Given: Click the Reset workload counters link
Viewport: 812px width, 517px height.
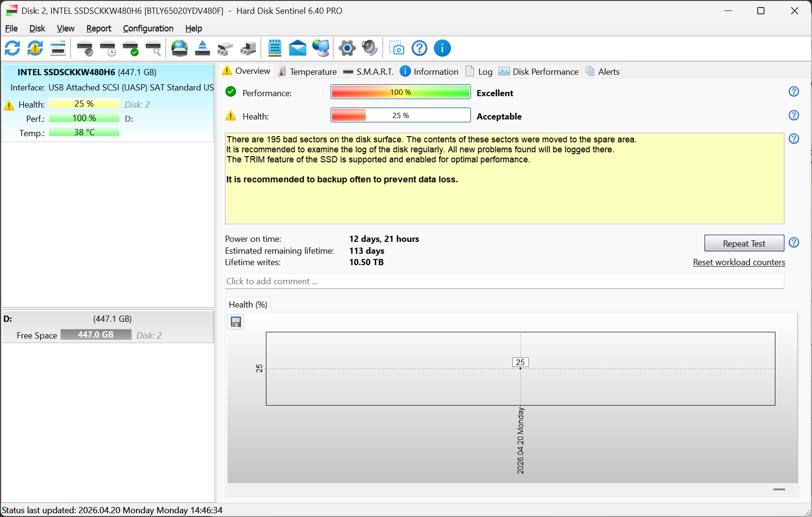Looking at the screenshot, I should click(x=739, y=262).
